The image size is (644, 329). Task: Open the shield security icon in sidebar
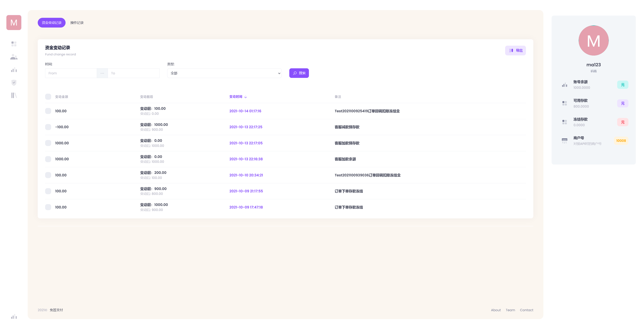[x=14, y=83]
